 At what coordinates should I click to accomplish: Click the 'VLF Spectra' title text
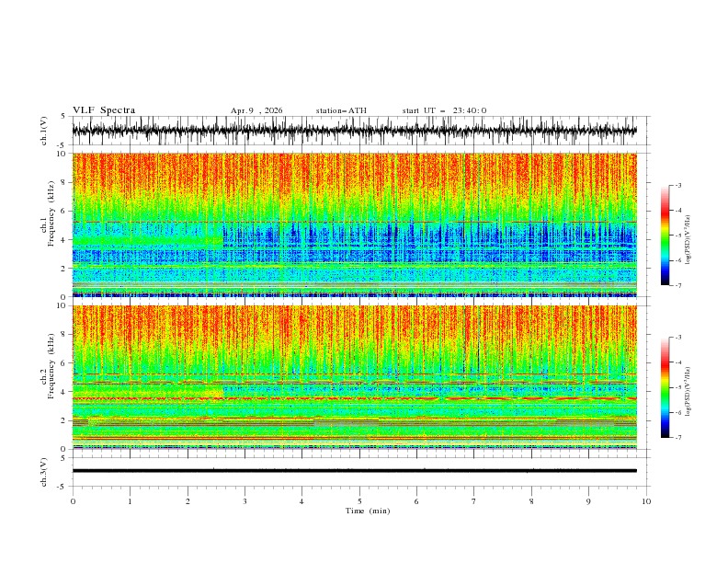[x=104, y=110]
